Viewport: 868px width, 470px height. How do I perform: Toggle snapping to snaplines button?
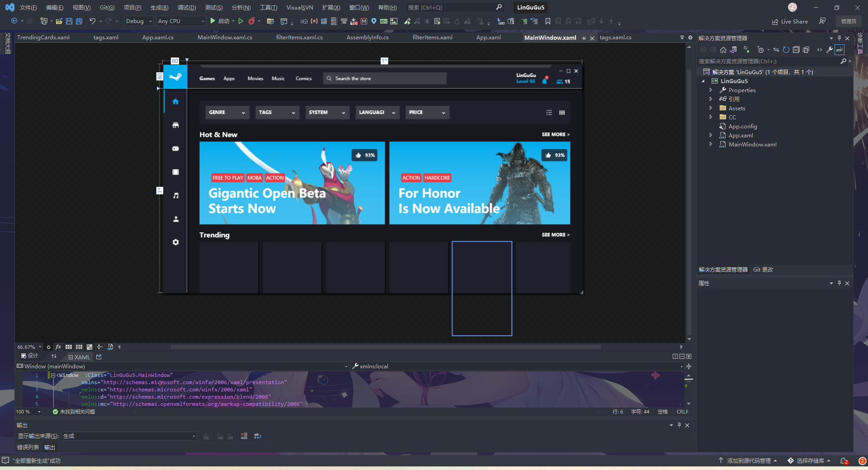[100, 347]
